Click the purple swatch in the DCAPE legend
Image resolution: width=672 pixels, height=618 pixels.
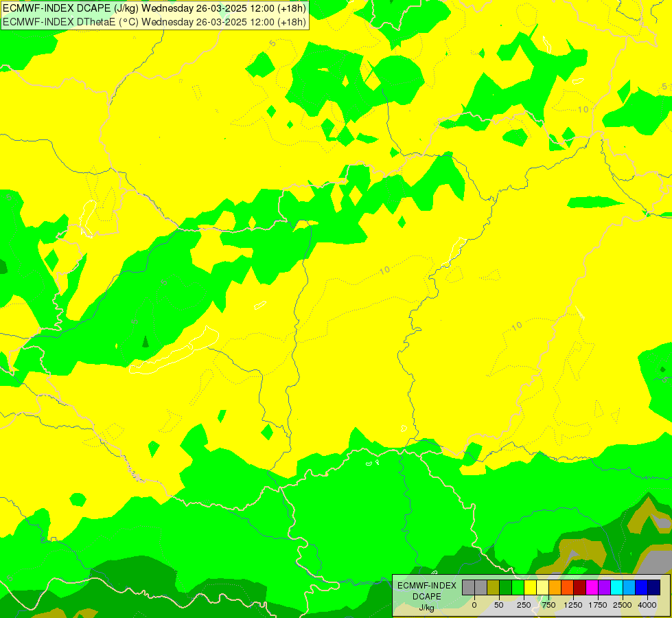pos(604,588)
